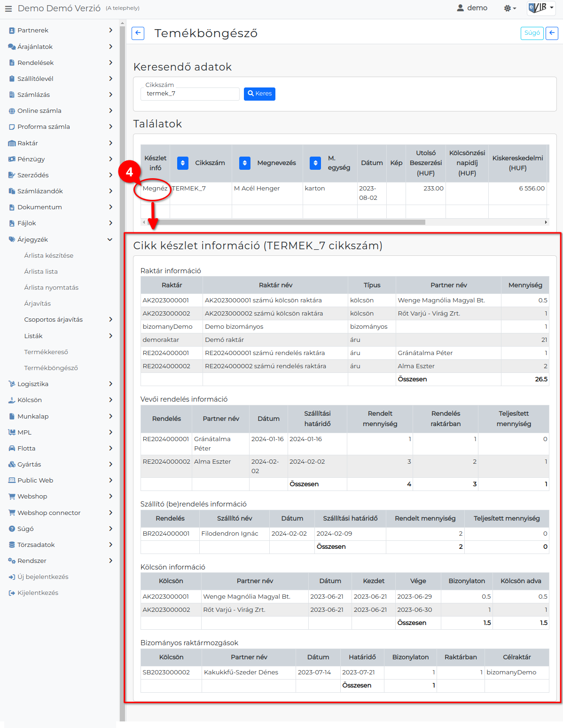Click the demo user profile icon

click(461, 8)
